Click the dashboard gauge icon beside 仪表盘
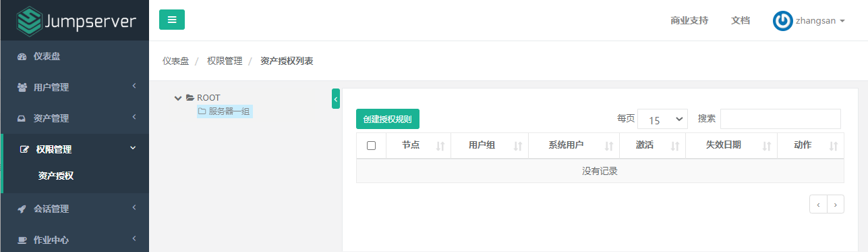Viewport: 868px width, 252px height. tap(22, 57)
